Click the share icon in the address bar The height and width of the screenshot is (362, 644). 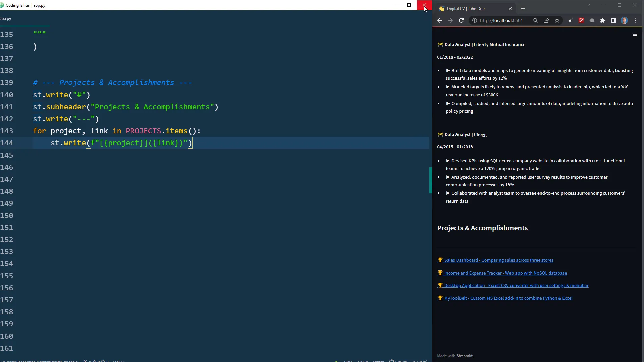[x=546, y=20]
